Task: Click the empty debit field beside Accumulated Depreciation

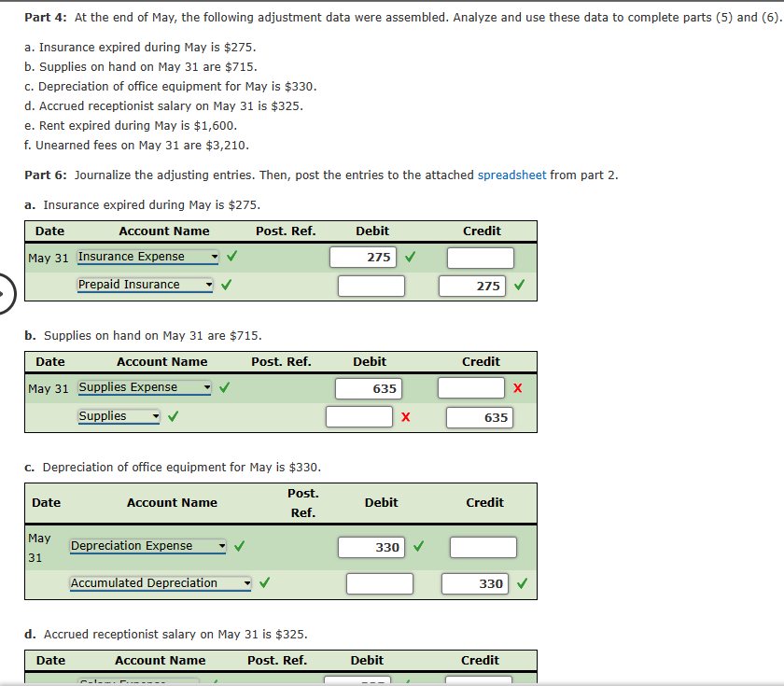Action: click(x=379, y=582)
